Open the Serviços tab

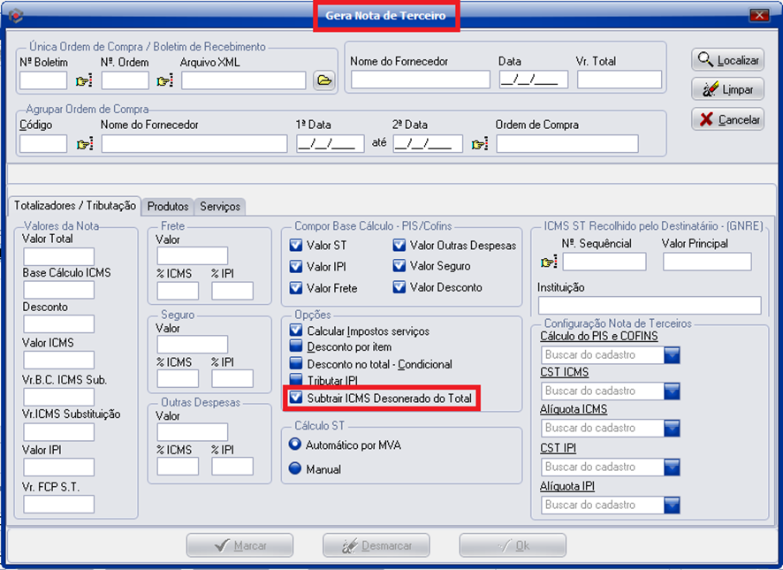(220, 206)
